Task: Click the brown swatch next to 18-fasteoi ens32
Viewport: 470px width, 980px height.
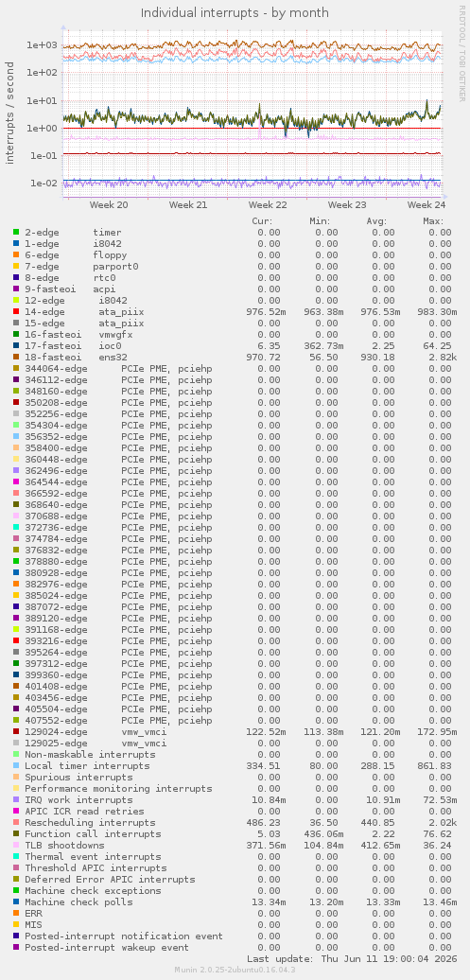Action: [x=16, y=357]
